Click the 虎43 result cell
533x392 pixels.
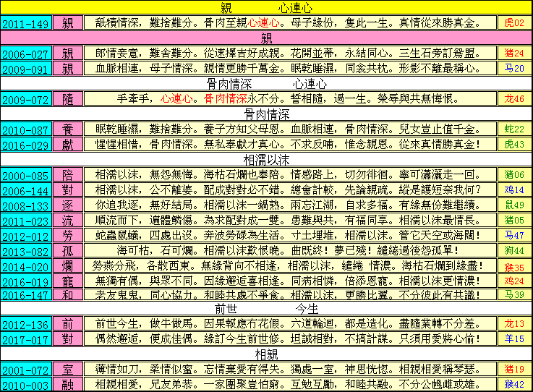(x=514, y=144)
